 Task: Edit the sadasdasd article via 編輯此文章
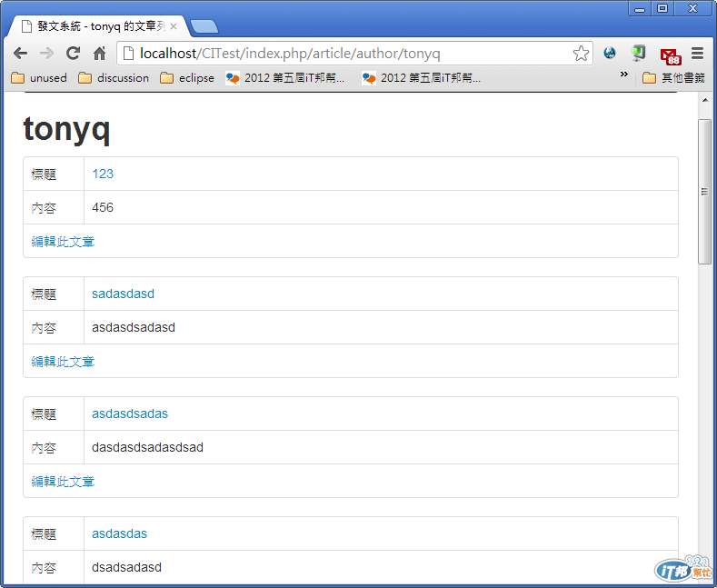click(63, 362)
